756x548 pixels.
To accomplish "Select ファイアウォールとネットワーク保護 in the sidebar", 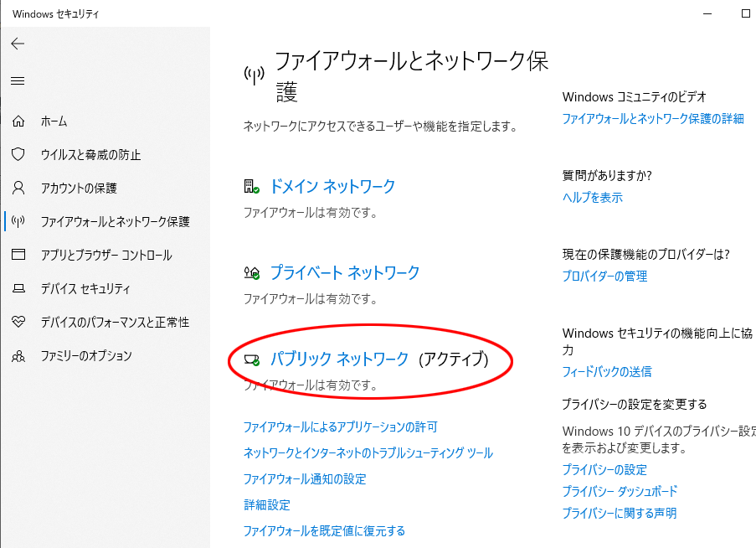I will coord(116,221).
